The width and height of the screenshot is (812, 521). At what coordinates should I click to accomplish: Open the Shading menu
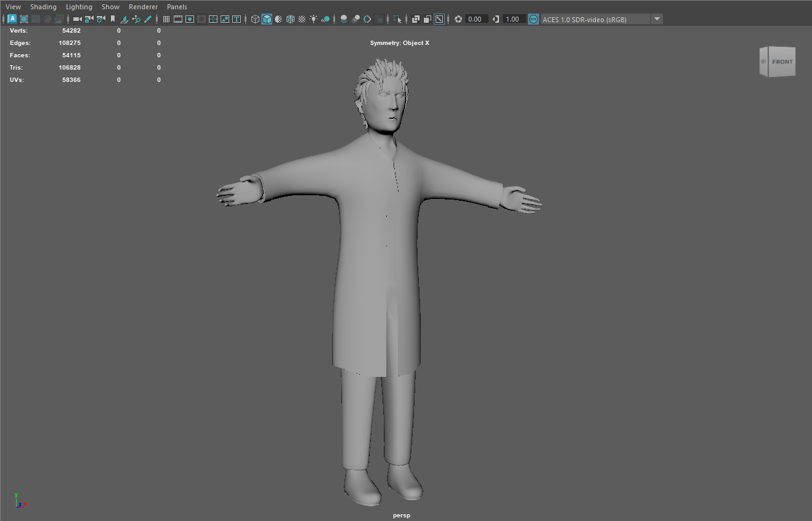[x=43, y=7]
